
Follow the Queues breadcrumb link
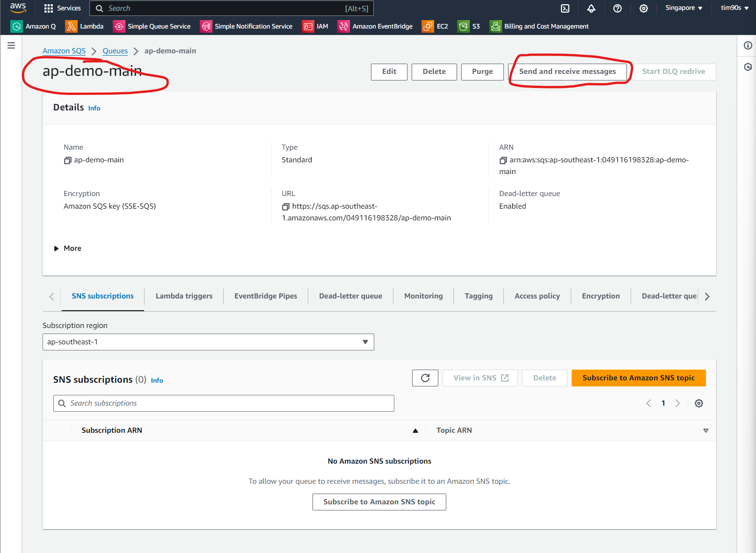pyautogui.click(x=115, y=51)
